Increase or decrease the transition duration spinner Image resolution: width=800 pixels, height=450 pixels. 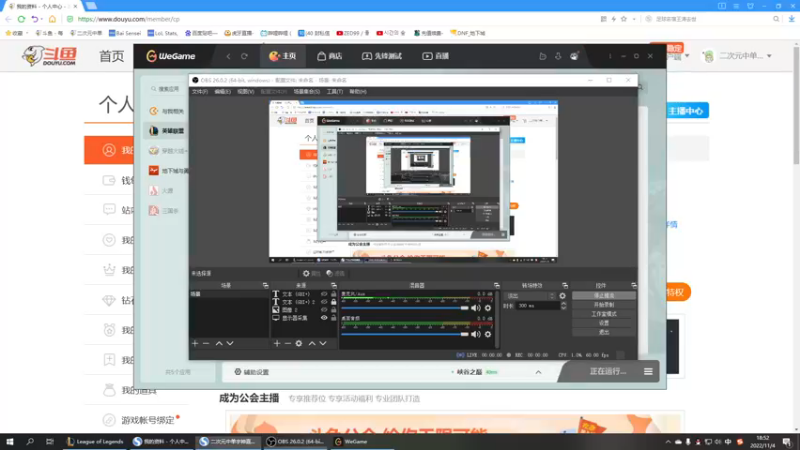563,306
